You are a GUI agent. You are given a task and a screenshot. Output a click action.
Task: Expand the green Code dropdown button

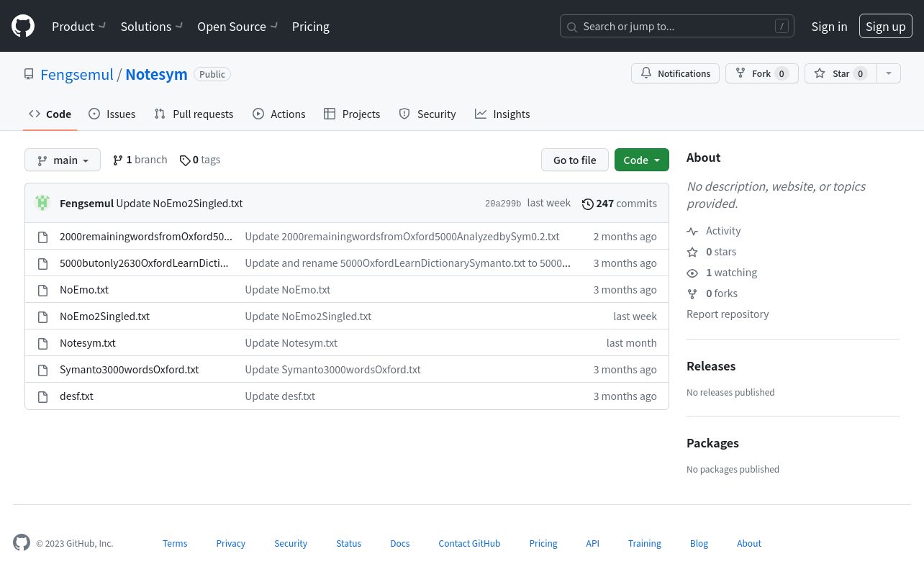(642, 160)
